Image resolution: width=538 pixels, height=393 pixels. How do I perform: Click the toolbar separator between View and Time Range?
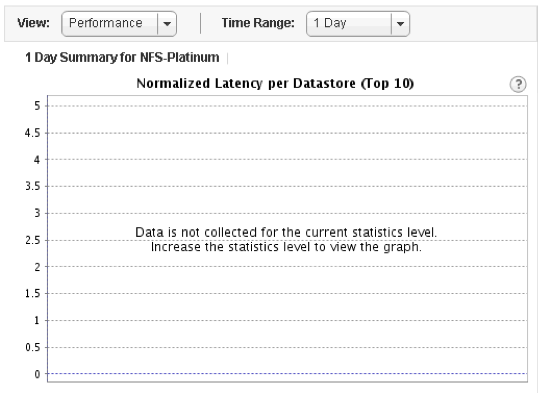click(200, 24)
